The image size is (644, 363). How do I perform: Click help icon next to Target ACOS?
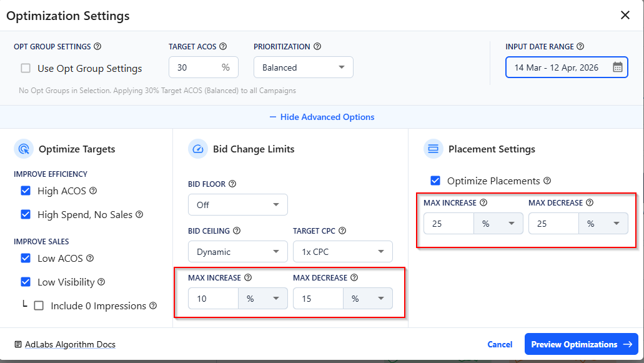[x=223, y=46]
